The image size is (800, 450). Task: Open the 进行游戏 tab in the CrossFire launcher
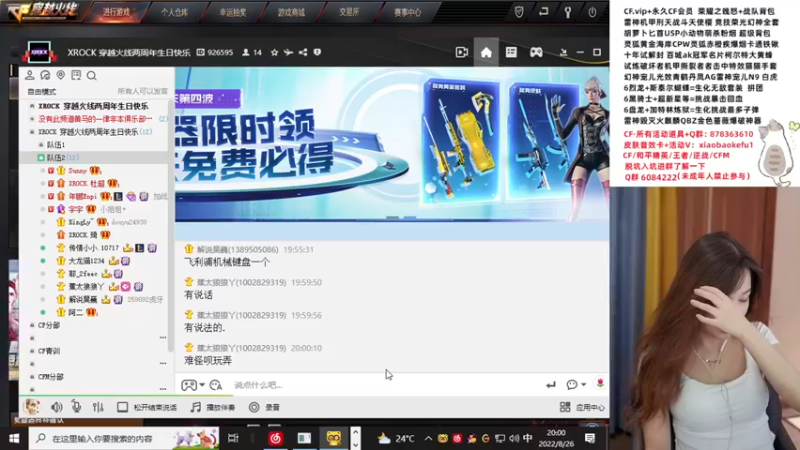coord(116,12)
